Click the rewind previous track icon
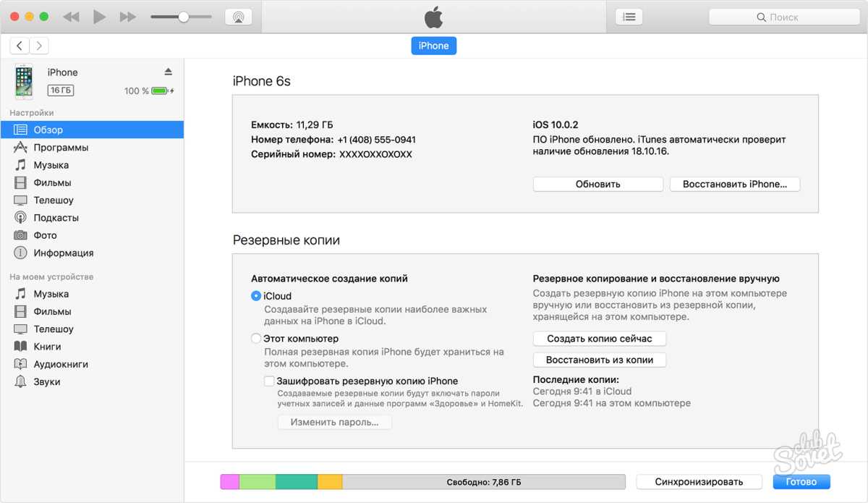868x503 pixels. point(71,17)
